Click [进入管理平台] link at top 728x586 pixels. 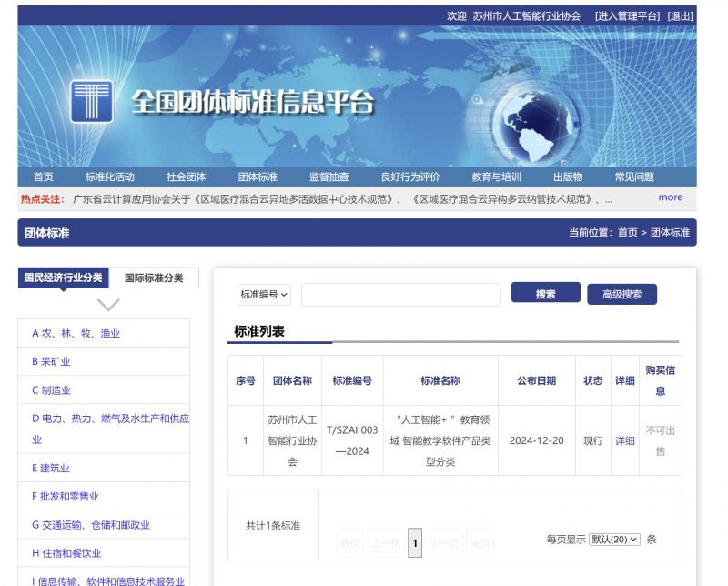627,16
